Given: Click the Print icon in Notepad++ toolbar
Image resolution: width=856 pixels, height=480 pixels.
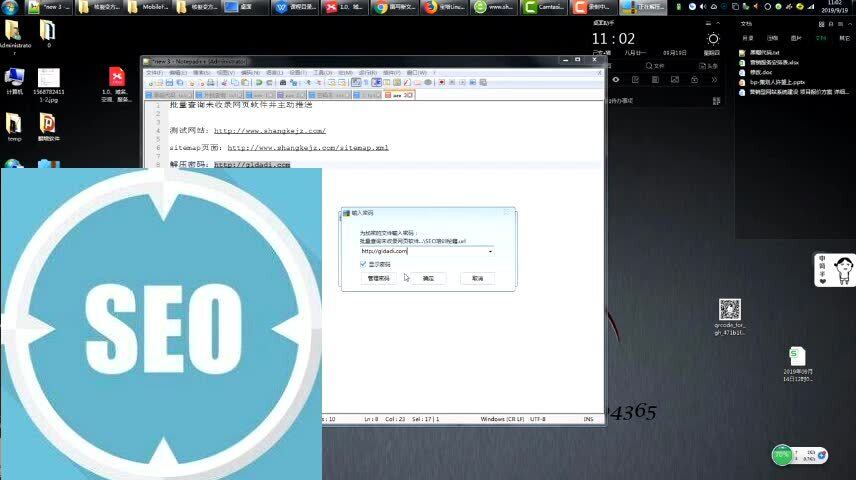Looking at the screenshot, I should (211, 82).
